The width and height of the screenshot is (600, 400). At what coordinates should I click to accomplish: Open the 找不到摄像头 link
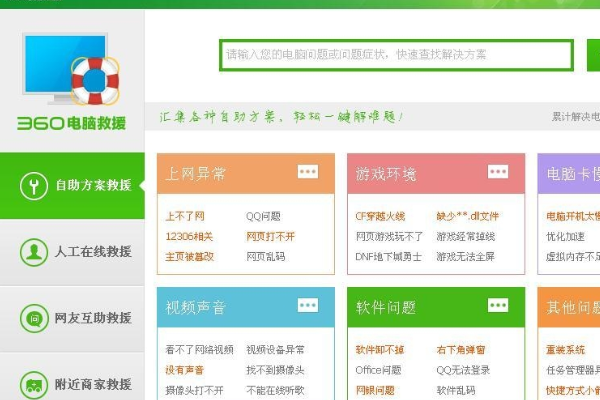(x=275, y=370)
